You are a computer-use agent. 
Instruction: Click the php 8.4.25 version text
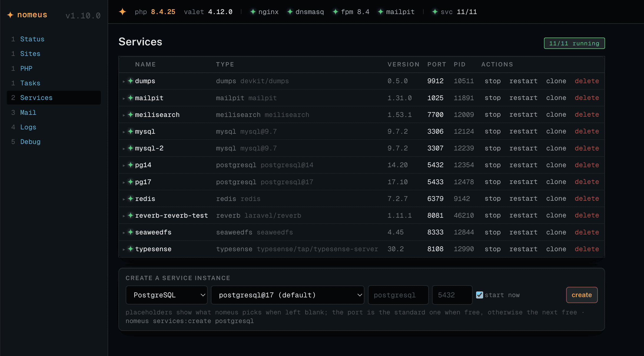click(155, 12)
